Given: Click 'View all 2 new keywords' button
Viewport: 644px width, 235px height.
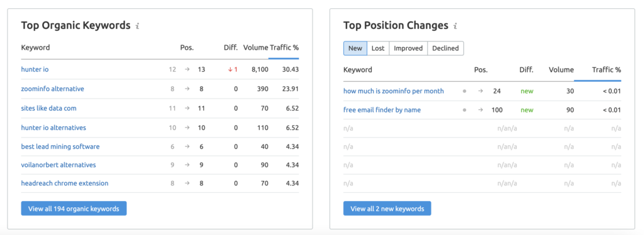Looking at the screenshot, I should click(387, 209).
